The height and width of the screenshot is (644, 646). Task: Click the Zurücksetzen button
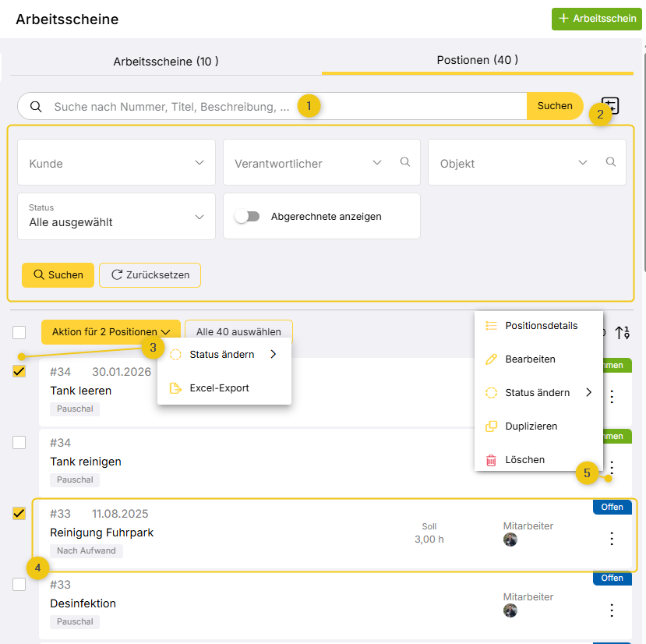150,275
